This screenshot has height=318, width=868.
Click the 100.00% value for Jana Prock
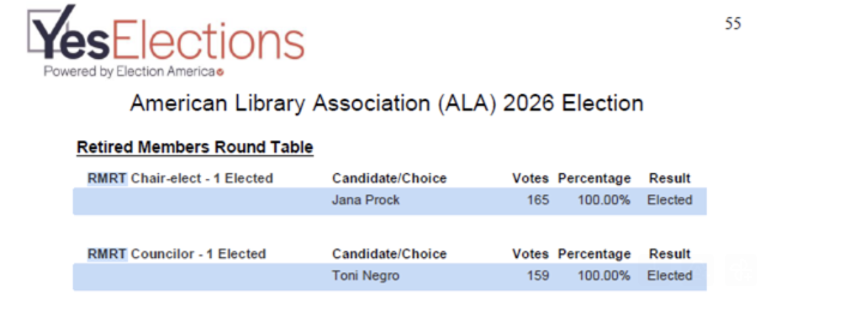click(604, 200)
